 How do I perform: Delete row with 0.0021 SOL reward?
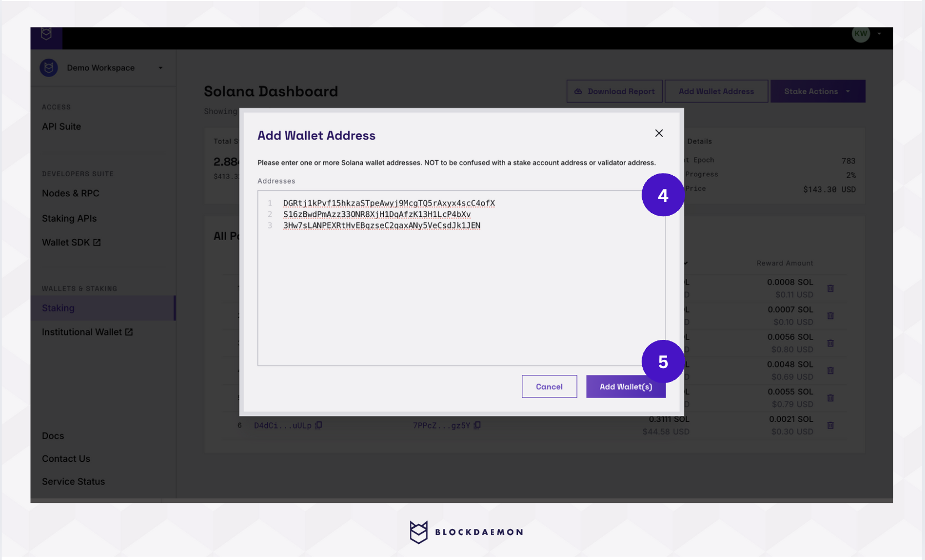[x=830, y=425]
